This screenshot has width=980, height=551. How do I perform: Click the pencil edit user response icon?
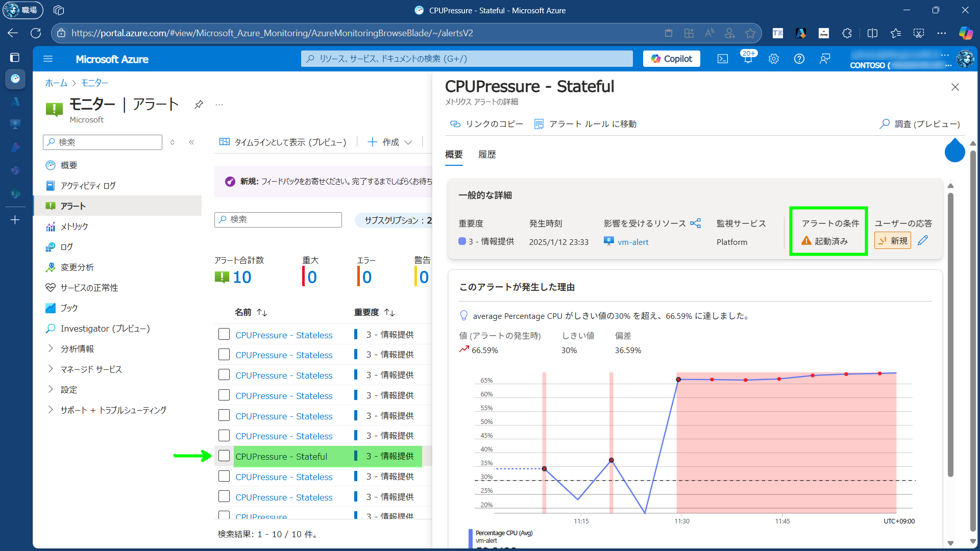click(x=923, y=241)
